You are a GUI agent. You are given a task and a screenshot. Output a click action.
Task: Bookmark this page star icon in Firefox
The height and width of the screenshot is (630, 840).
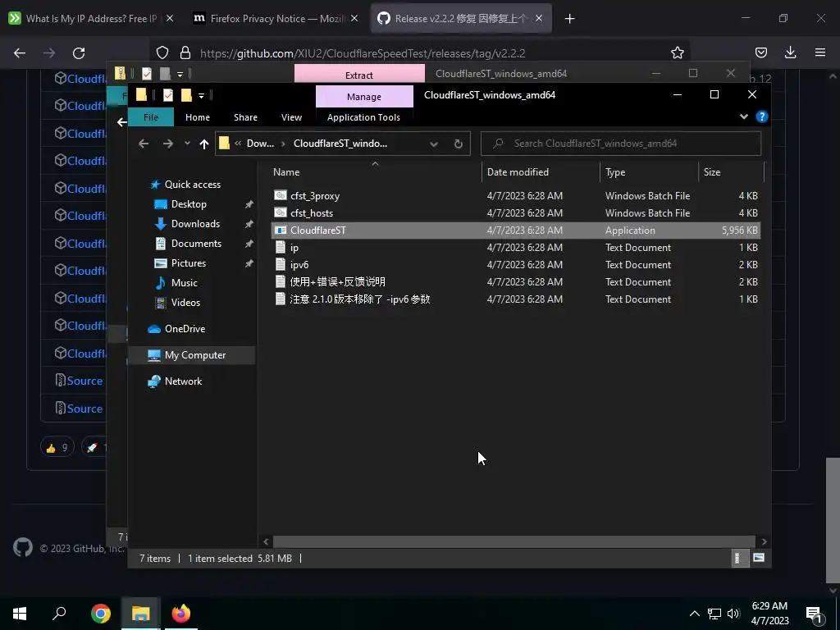coord(677,53)
